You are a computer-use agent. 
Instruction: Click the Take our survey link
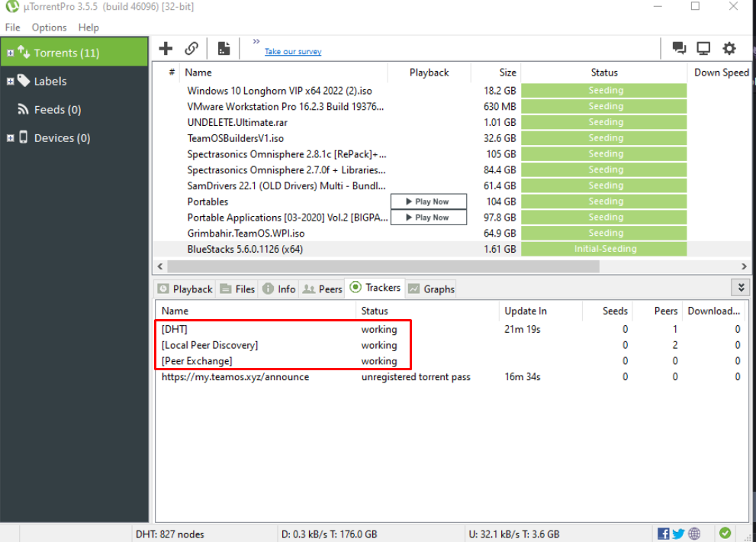coord(293,51)
